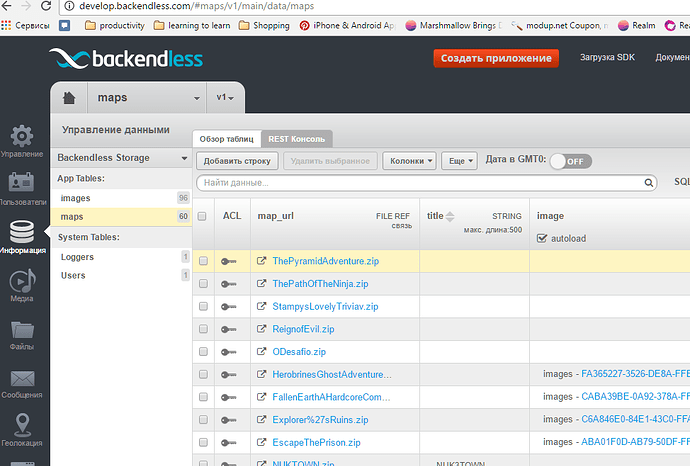Image resolution: width=690 pixels, height=466 pixels.
Task: Open ACL key for ThePyramidAdventure.zip row
Action: [228, 261]
